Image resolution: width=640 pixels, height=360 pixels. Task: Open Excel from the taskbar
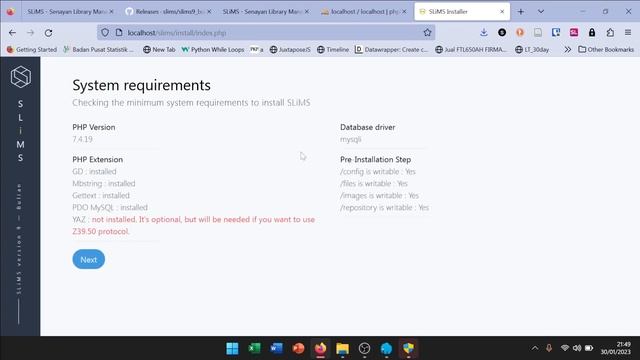point(254,348)
